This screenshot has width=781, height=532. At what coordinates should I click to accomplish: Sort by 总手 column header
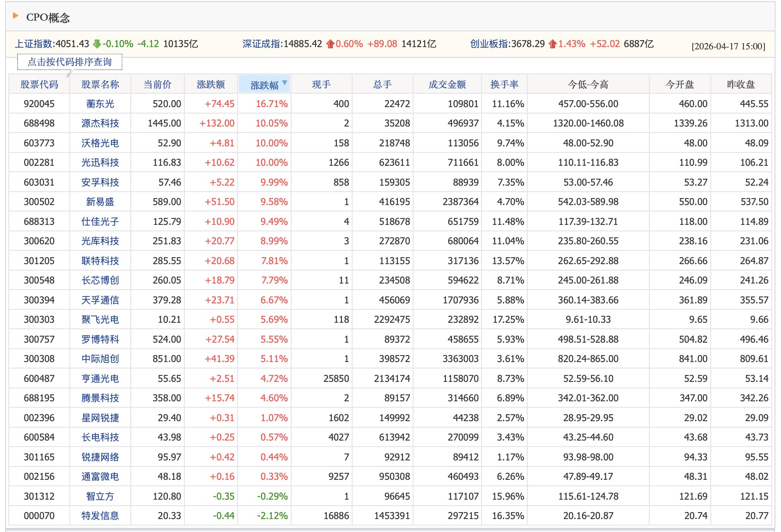click(382, 85)
